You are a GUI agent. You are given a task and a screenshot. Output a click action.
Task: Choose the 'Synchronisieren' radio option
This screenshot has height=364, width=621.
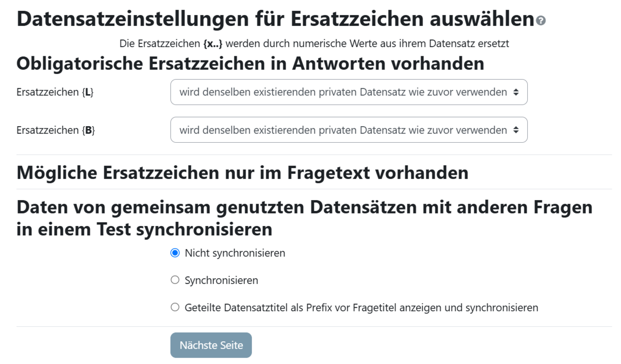pyautogui.click(x=175, y=280)
